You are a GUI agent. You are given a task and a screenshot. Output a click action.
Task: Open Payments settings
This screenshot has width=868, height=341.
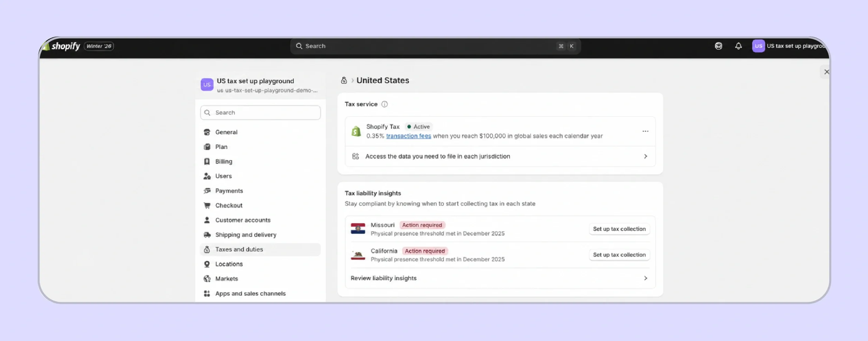click(260, 191)
